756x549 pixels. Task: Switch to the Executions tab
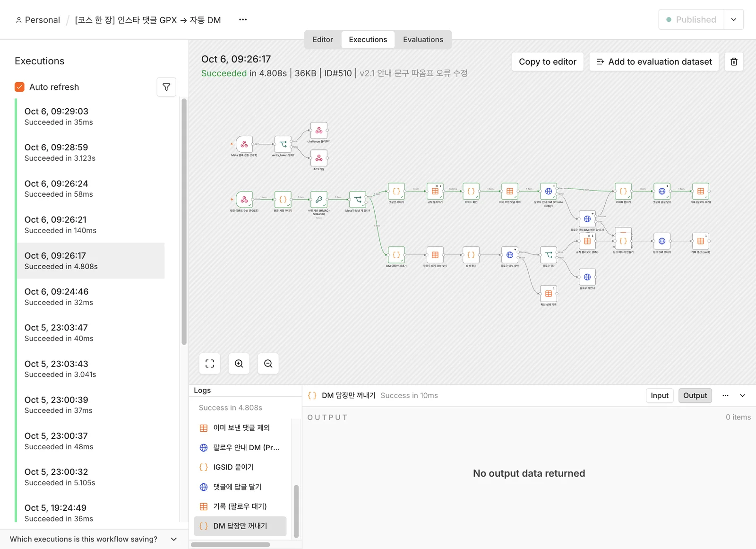pyautogui.click(x=368, y=40)
